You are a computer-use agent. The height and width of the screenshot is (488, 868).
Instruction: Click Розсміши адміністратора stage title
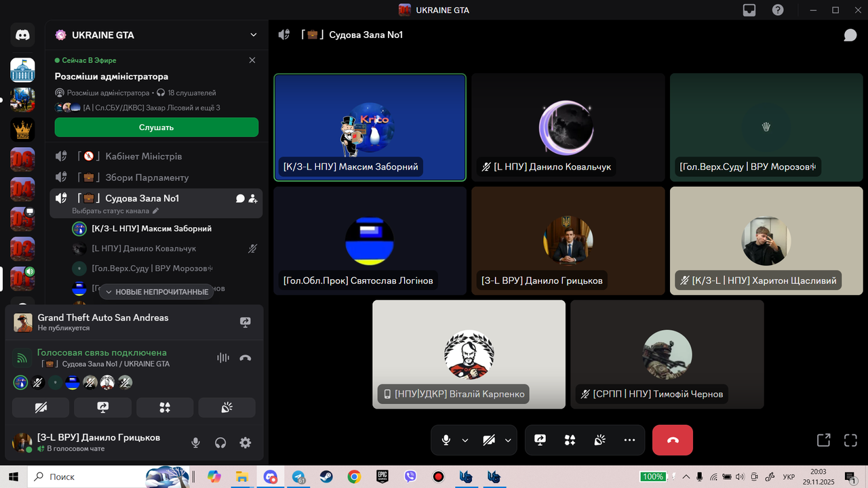click(112, 77)
